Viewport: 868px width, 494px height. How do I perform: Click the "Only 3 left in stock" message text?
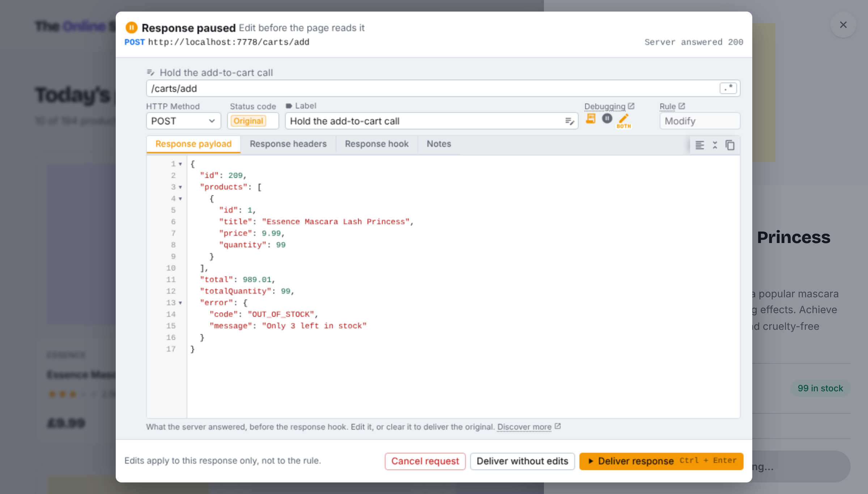coord(314,326)
